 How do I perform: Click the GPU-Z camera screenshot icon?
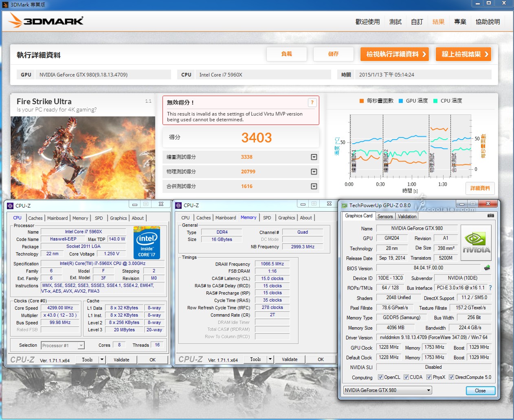[x=491, y=216]
